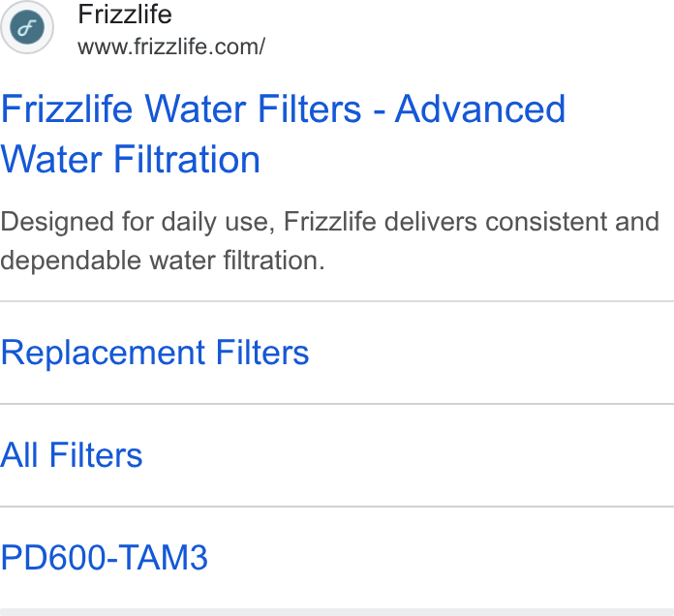
Task: Open the 'Frizzlife Water Filters - Advanced Water Filtration' result
Action: coord(283,134)
